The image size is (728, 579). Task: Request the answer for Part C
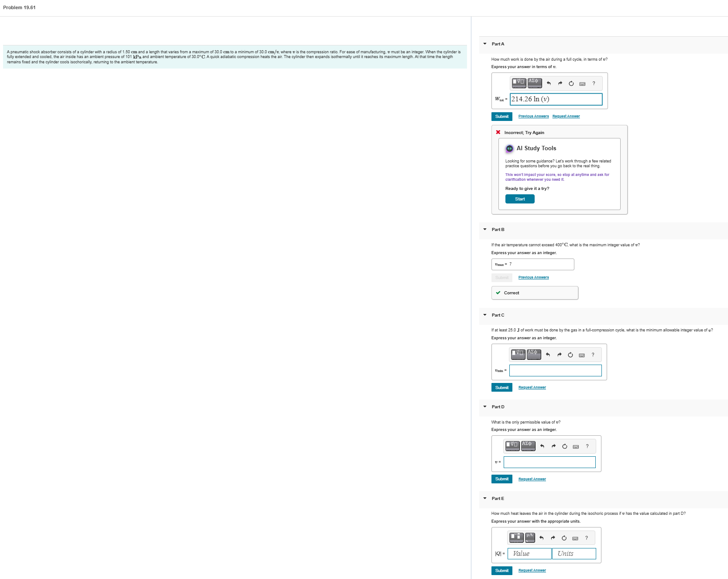coord(532,387)
